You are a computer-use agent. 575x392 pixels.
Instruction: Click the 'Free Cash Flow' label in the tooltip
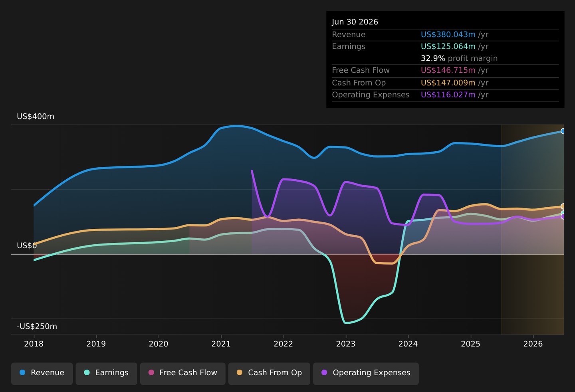click(361, 70)
